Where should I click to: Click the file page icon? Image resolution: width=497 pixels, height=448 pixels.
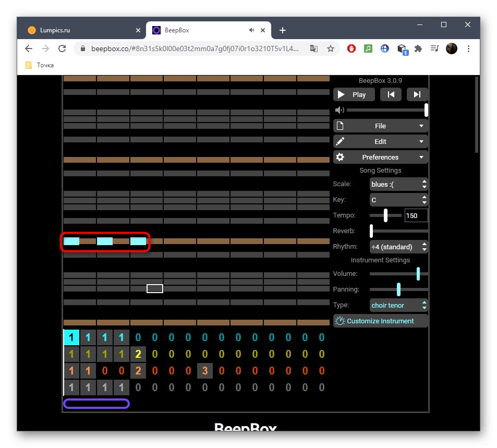pos(340,126)
